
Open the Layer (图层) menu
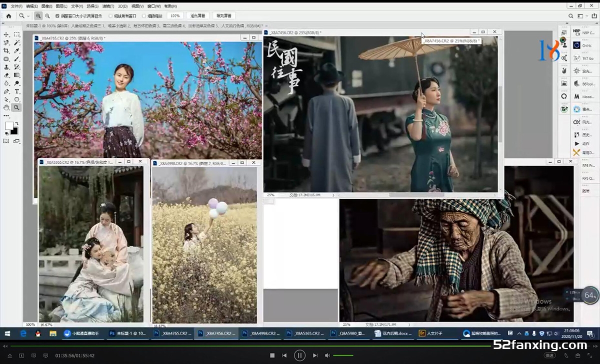click(61, 6)
